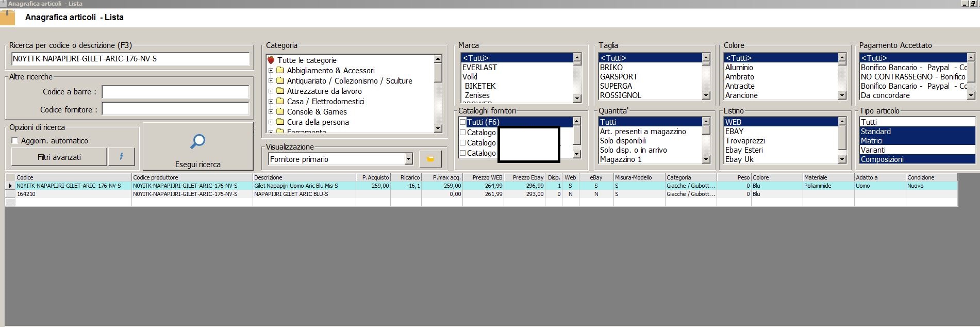Click the yellow icon beside Visualizzazione dropdown
980x327 pixels.
pos(430,159)
